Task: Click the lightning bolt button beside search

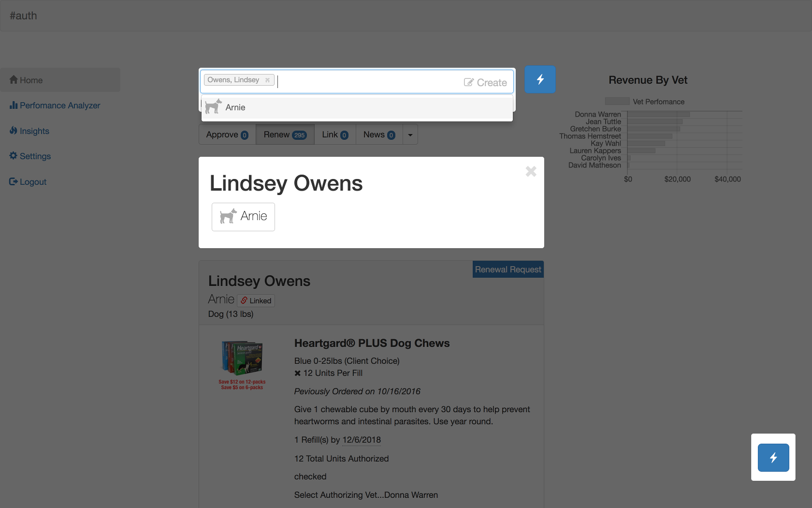Action: coord(540,79)
